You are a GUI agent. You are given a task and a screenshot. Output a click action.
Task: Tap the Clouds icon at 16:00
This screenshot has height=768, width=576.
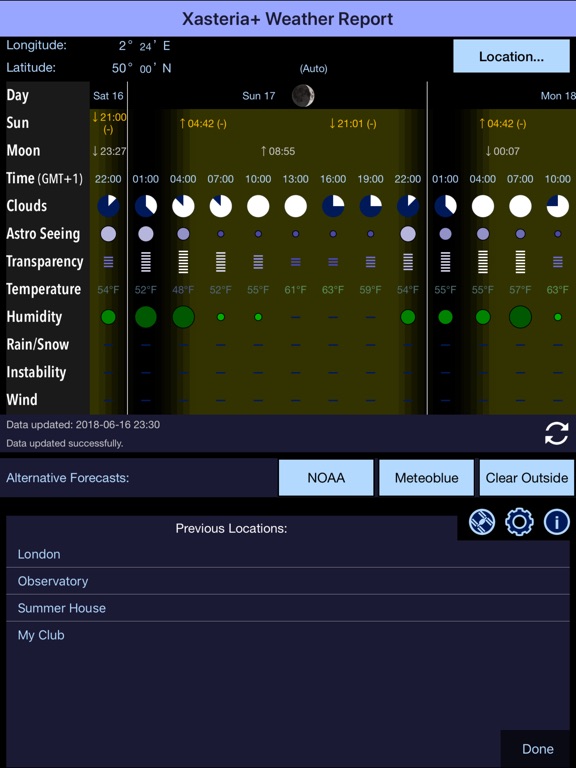tap(333, 206)
